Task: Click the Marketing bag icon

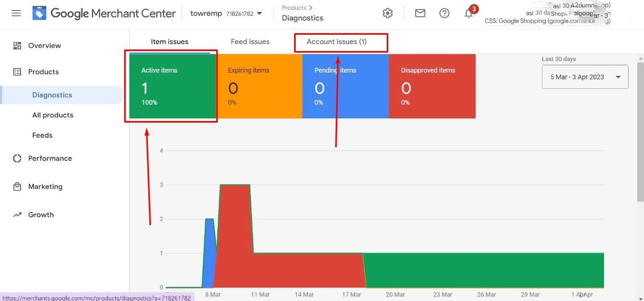Action: point(17,187)
